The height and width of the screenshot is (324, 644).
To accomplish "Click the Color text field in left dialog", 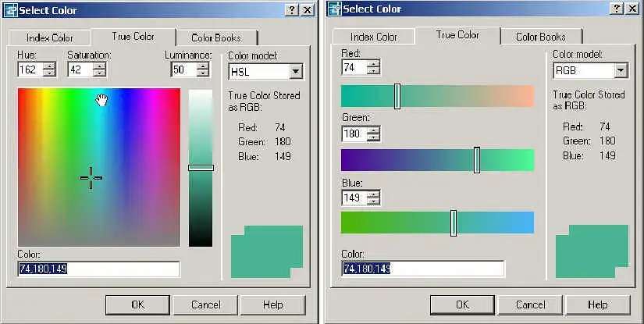I will [x=98, y=269].
